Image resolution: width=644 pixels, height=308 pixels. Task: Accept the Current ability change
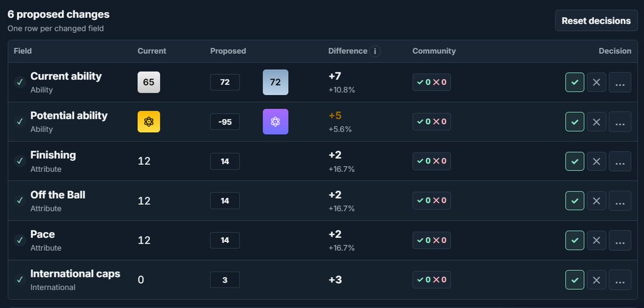(x=575, y=82)
